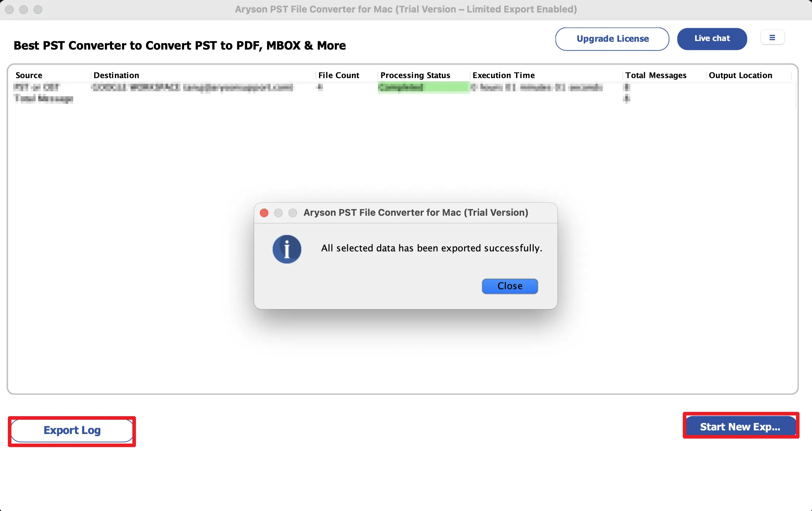Click the export success message text
Viewport: 812px width, 511px height.
pos(432,248)
